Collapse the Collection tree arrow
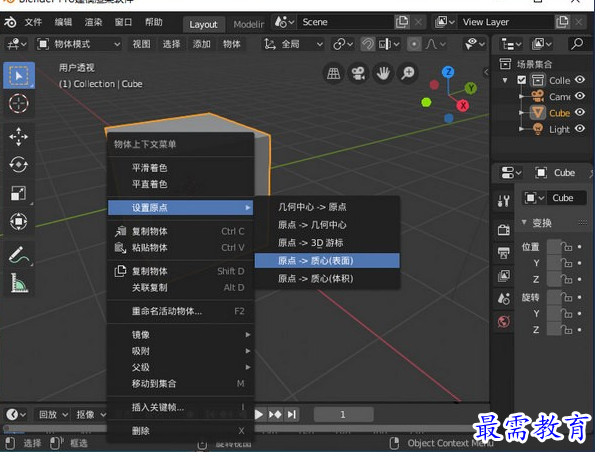This screenshot has height=459, width=597. point(505,80)
